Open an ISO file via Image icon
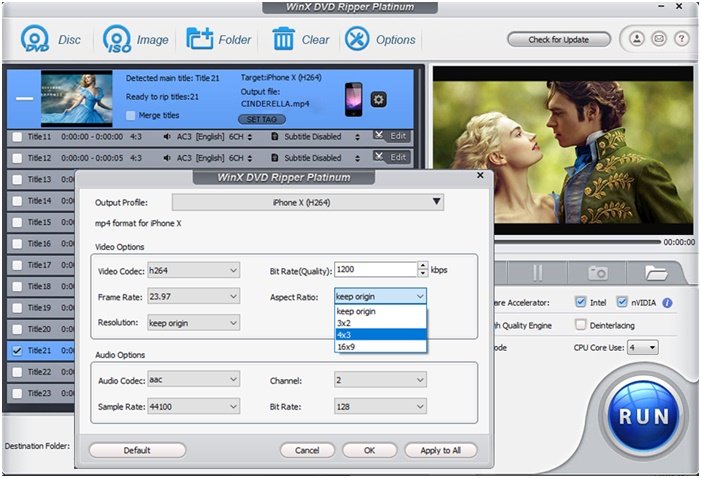 117,39
